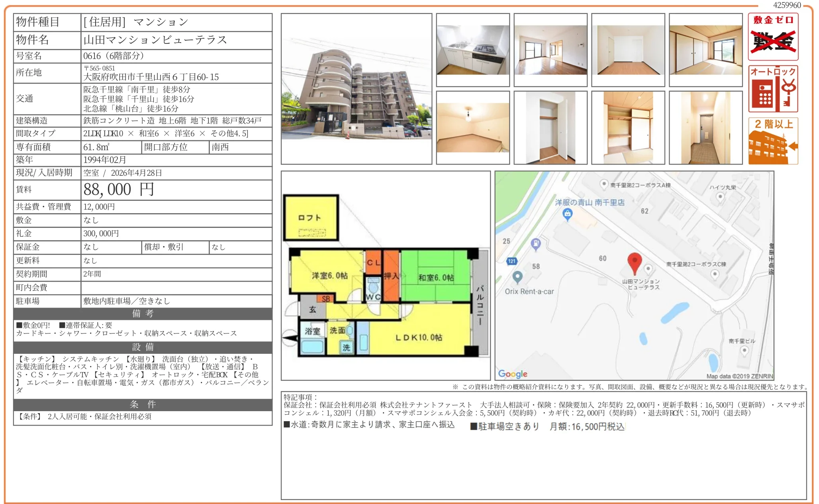Click the 備考 section header
This screenshot has height=504, width=819.
tap(143, 314)
